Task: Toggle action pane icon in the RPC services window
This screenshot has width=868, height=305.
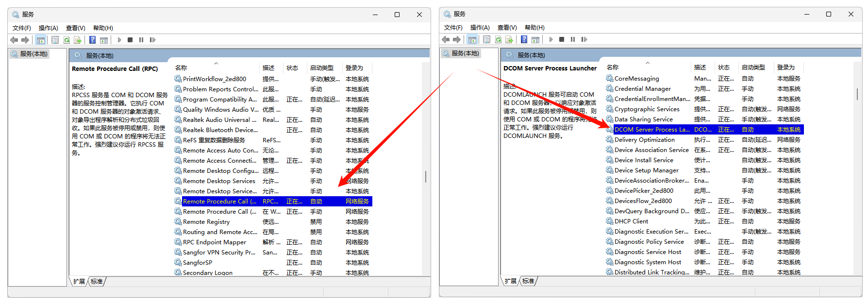Action: [x=103, y=40]
